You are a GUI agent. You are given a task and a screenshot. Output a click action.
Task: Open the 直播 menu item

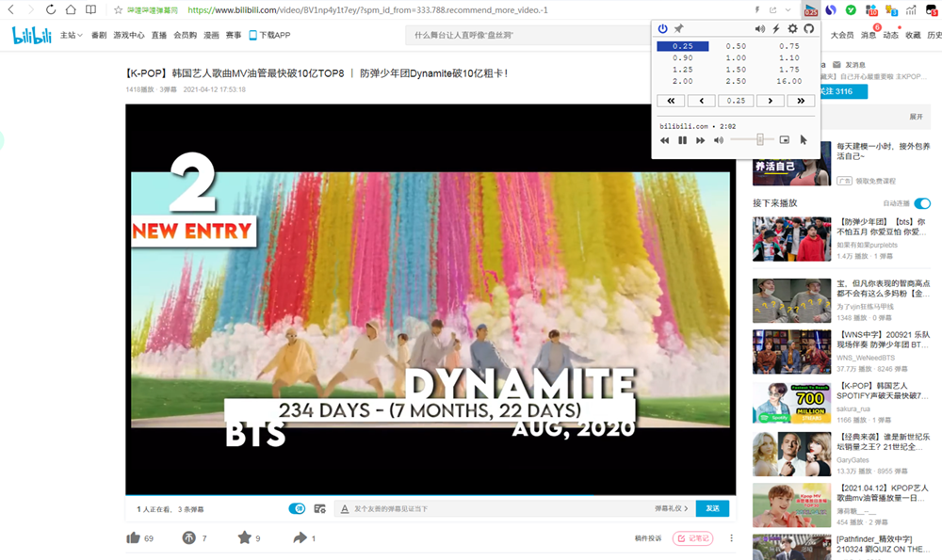158,36
